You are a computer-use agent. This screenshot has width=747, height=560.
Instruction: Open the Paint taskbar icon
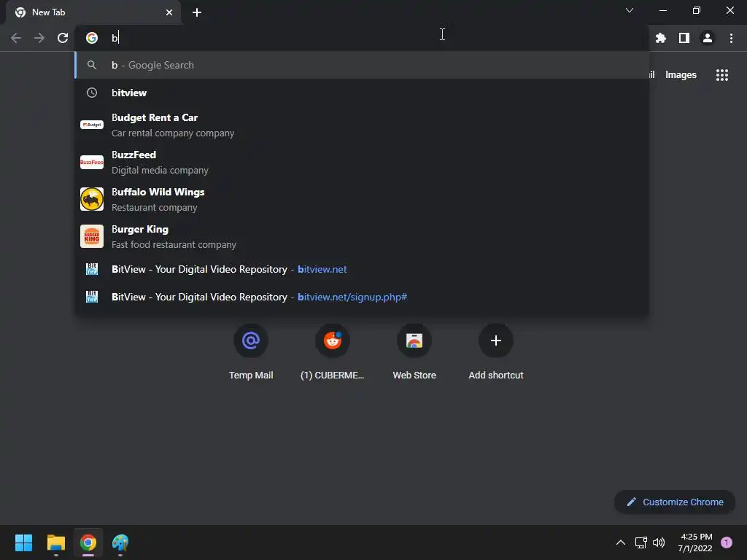coord(120,542)
